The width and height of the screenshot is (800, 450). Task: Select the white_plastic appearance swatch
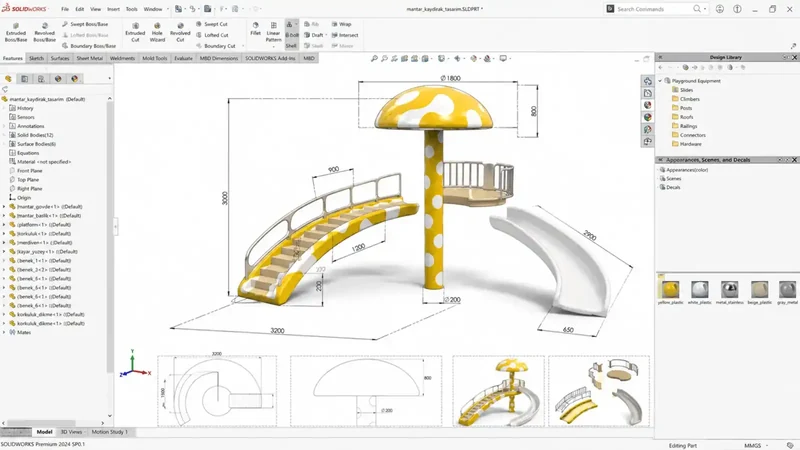pos(699,292)
